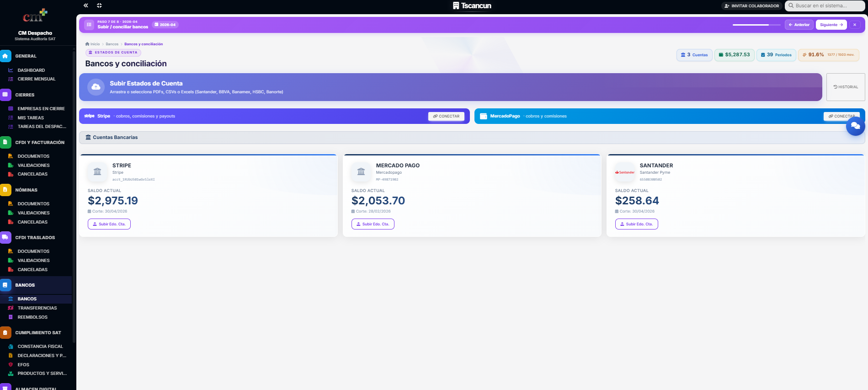Open PRODUCTOS Y SERVI... menu item
Viewport: 868px width, 390px height.
click(x=42, y=374)
